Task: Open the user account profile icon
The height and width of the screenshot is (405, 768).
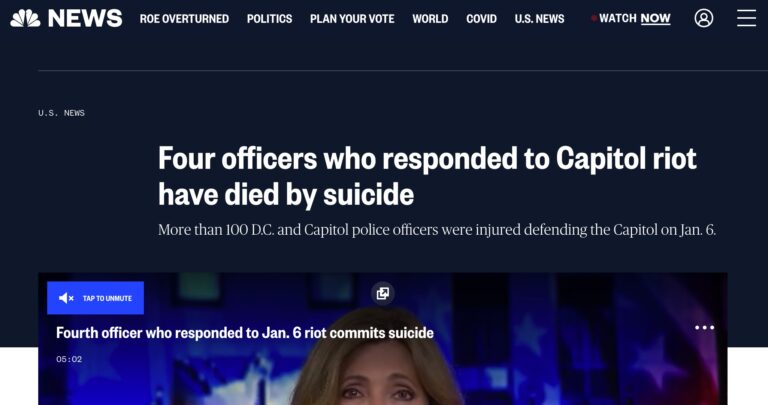Action: (x=703, y=18)
